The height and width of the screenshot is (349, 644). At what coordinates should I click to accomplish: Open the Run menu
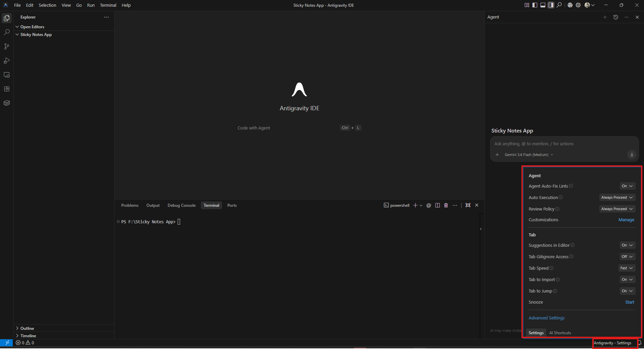pyautogui.click(x=91, y=5)
